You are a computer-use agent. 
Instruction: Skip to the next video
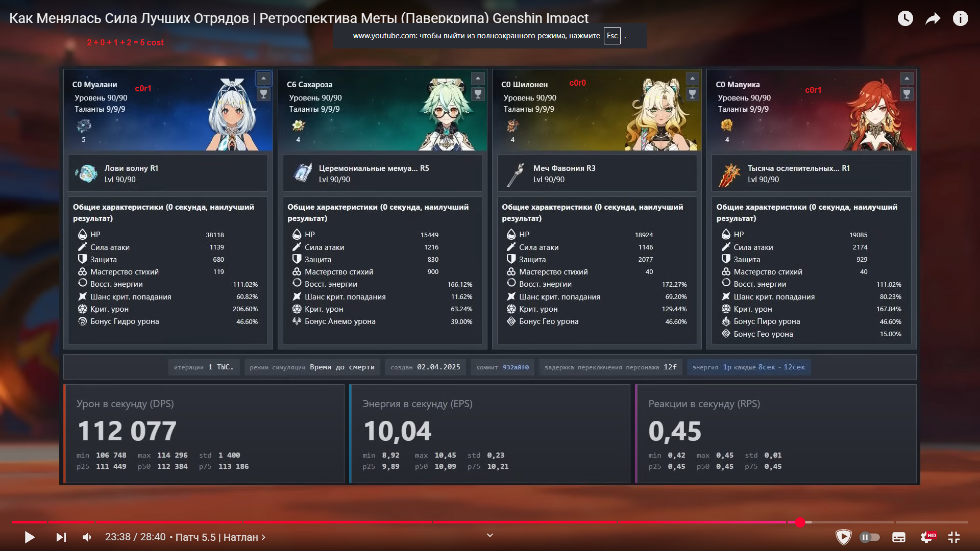(61, 537)
